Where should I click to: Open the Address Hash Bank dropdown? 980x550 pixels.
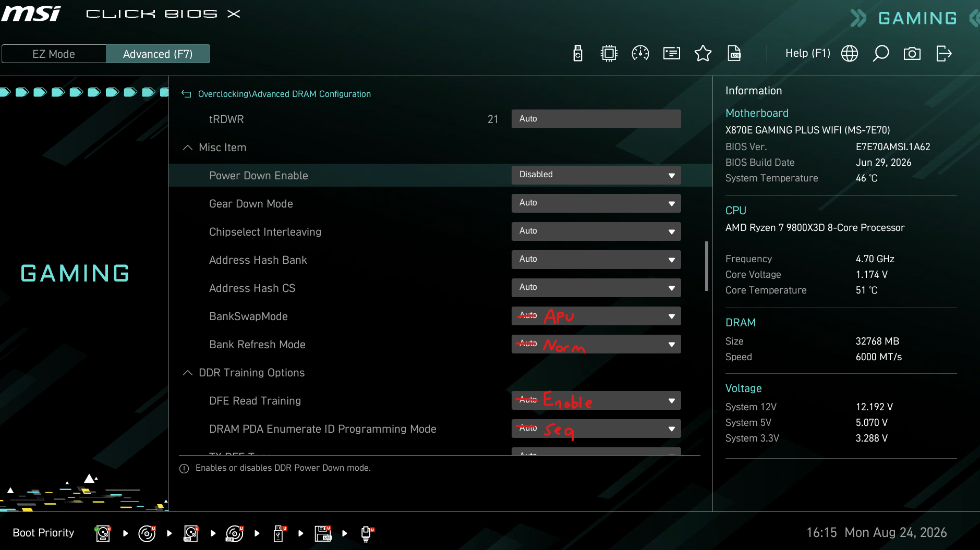click(x=596, y=260)
